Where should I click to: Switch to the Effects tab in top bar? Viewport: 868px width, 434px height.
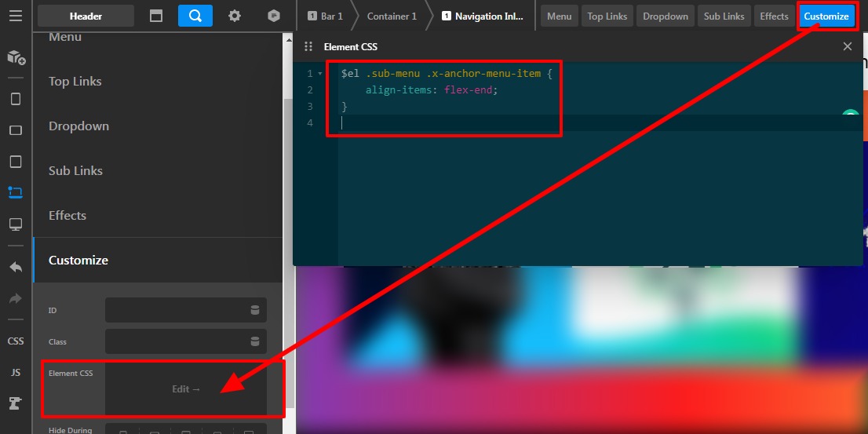(x=774, y=16)
